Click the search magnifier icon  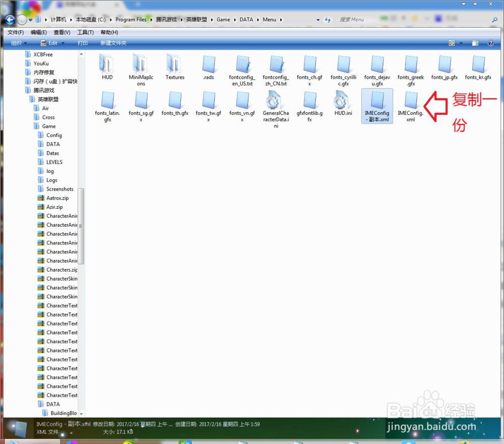click(x=495, y=20)
